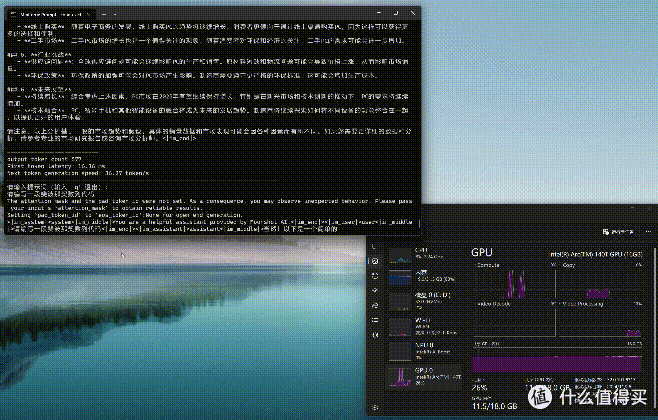Click the Task Manager vertical scrollbar

click(x=654, y=327)
